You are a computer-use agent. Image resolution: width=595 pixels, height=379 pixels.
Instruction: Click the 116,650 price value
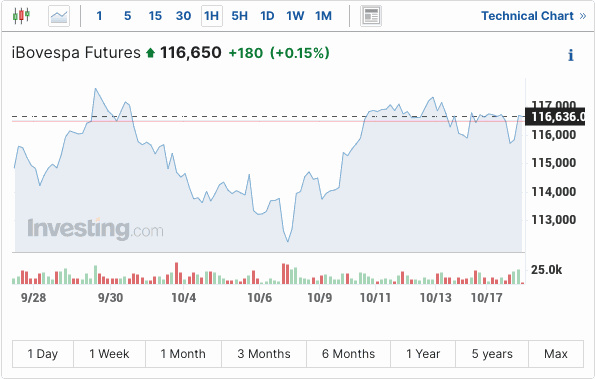point(190,53)
